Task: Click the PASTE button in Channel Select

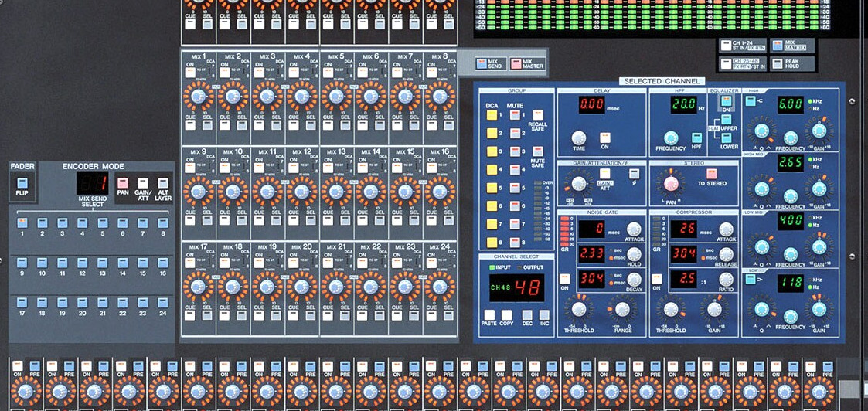Action: [488, 315]
